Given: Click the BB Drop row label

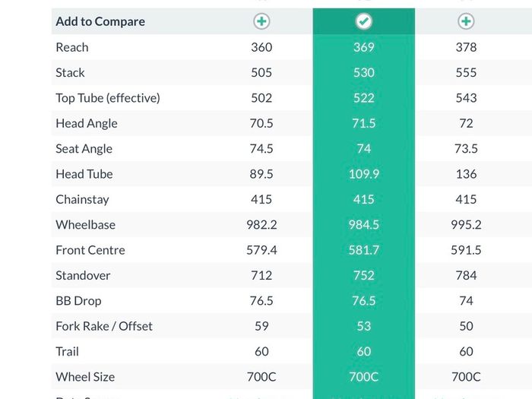Looking at the screenshot, I should pyautogui.click(x=78, y=301).
